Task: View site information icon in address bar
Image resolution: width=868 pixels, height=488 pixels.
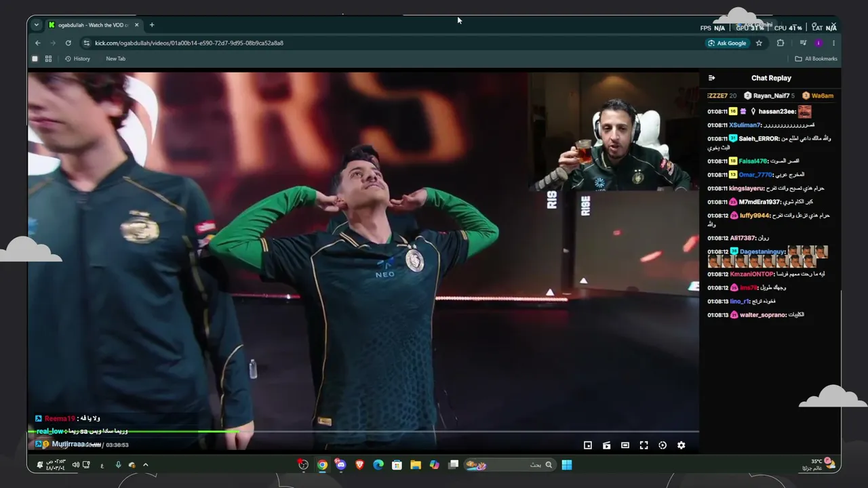Action: coord(86,43)
